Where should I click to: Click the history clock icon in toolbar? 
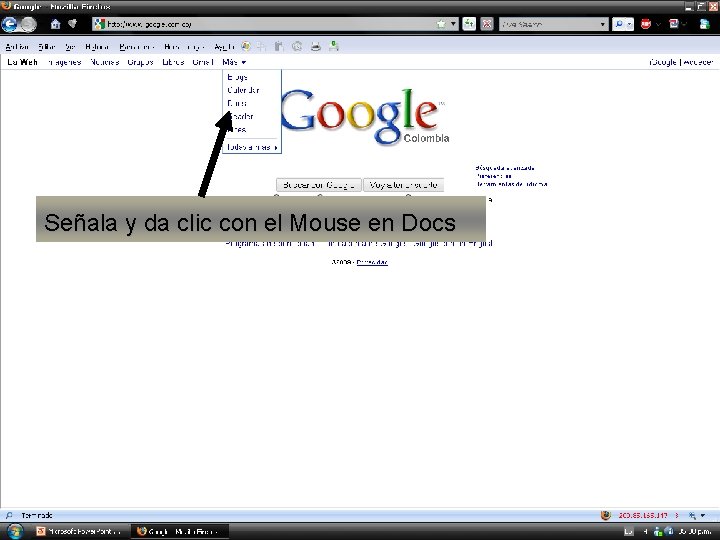pyautogui.click(x=297, y=46)
